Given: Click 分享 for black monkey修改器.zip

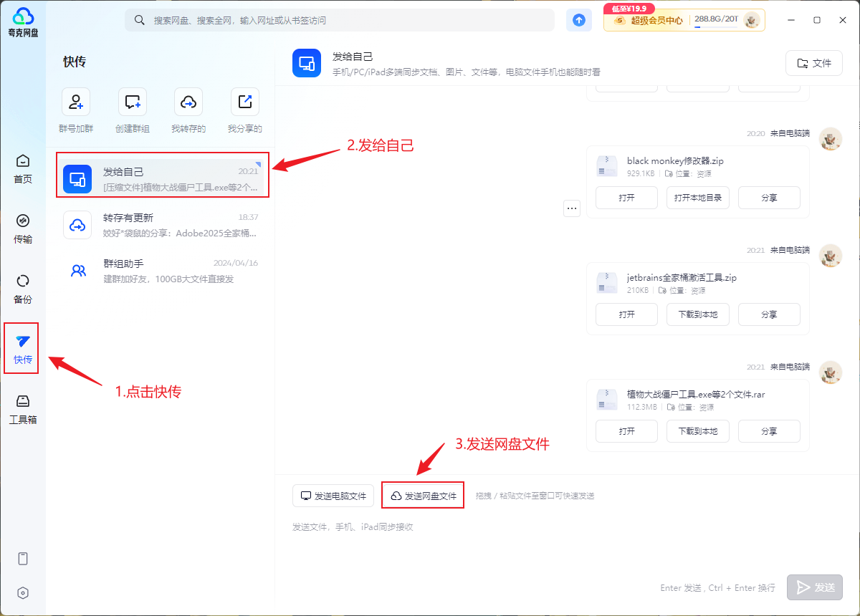Looking at the screenshot, I should [x=769, y=198].
